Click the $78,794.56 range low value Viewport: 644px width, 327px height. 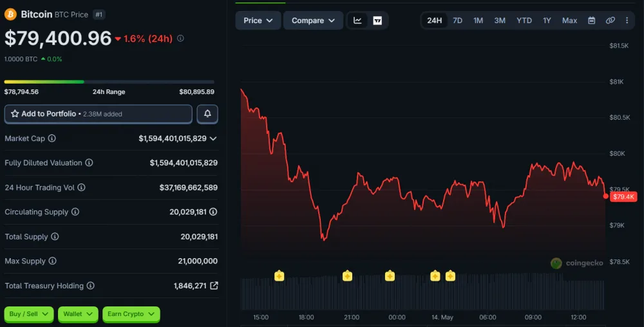pyautogui.click(x=21, y=91)
